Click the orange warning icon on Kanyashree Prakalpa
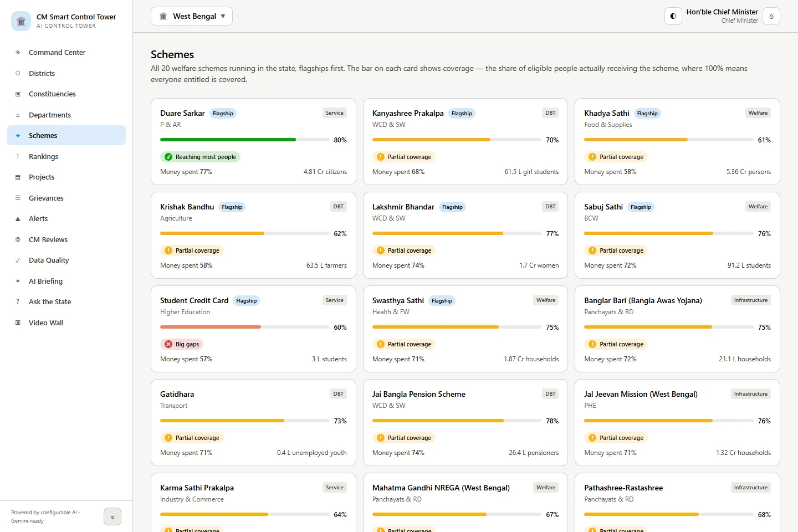Viewport: 798px width, 532px height. (381, 157)
